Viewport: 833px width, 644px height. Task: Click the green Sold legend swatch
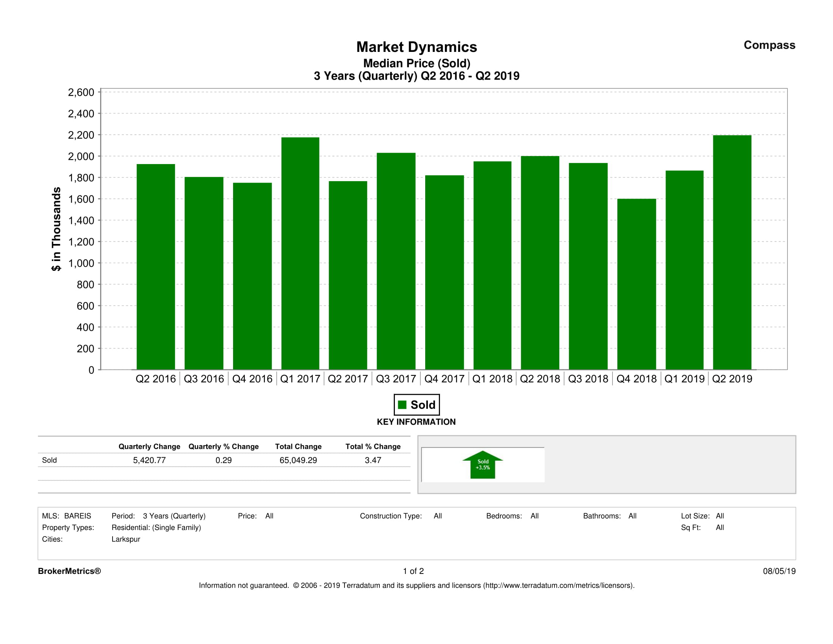click(x=402, y=405)
